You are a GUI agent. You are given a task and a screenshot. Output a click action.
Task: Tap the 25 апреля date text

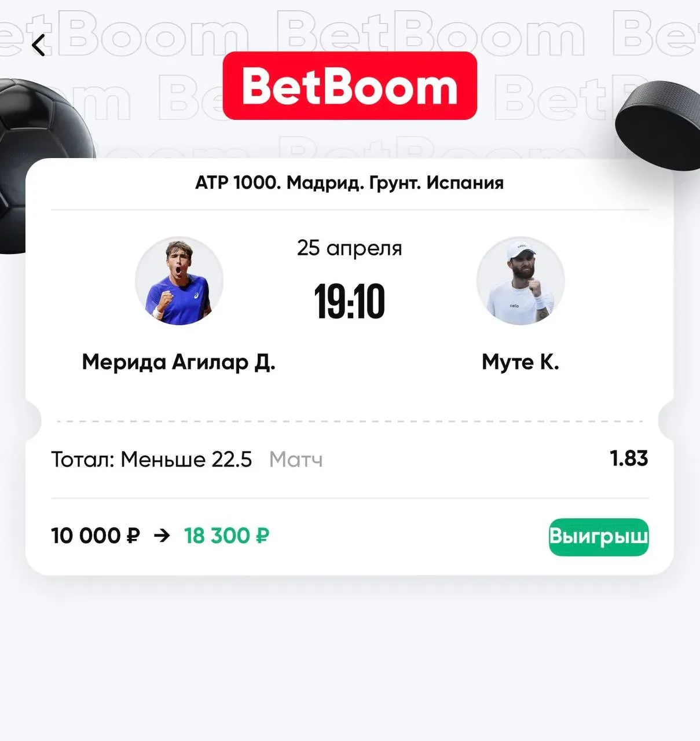[x=350, y=248]
